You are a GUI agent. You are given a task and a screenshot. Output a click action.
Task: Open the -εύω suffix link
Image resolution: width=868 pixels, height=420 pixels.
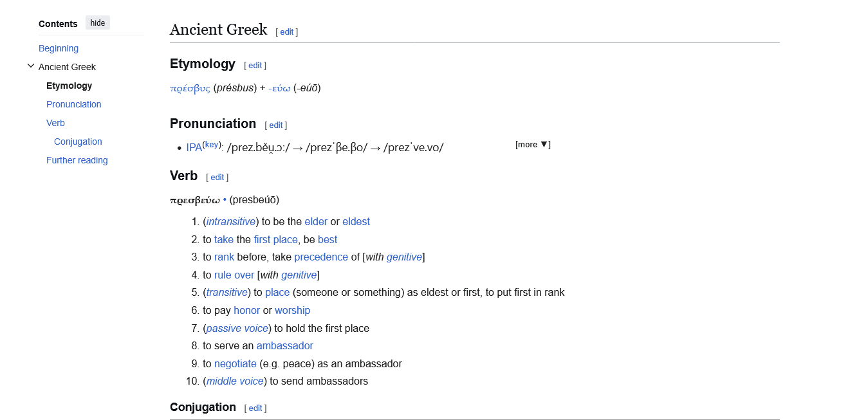click(279, 88)
